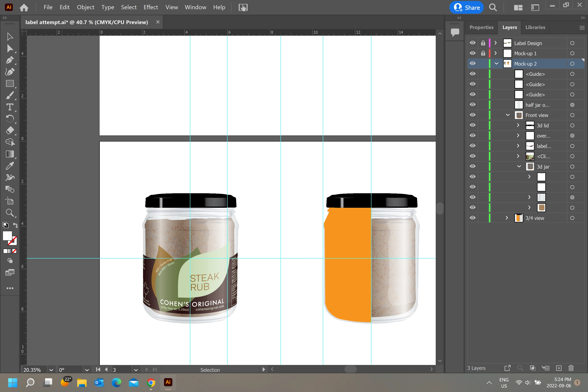Switch to the Properties tab
This screenshot has width=588, height=392.
(x=481, y=27)
